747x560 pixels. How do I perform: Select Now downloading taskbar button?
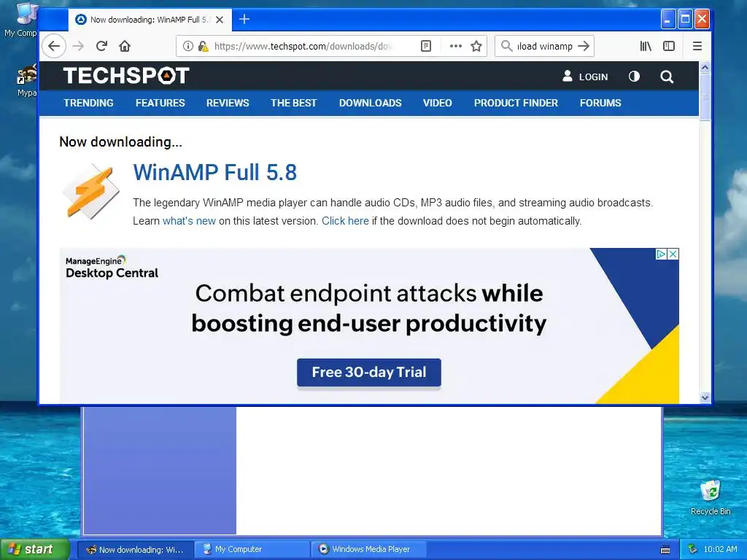[135, 549]
